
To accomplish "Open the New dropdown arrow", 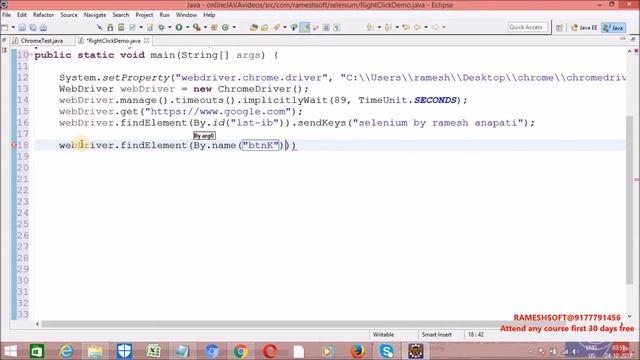I will pos(13,27).
